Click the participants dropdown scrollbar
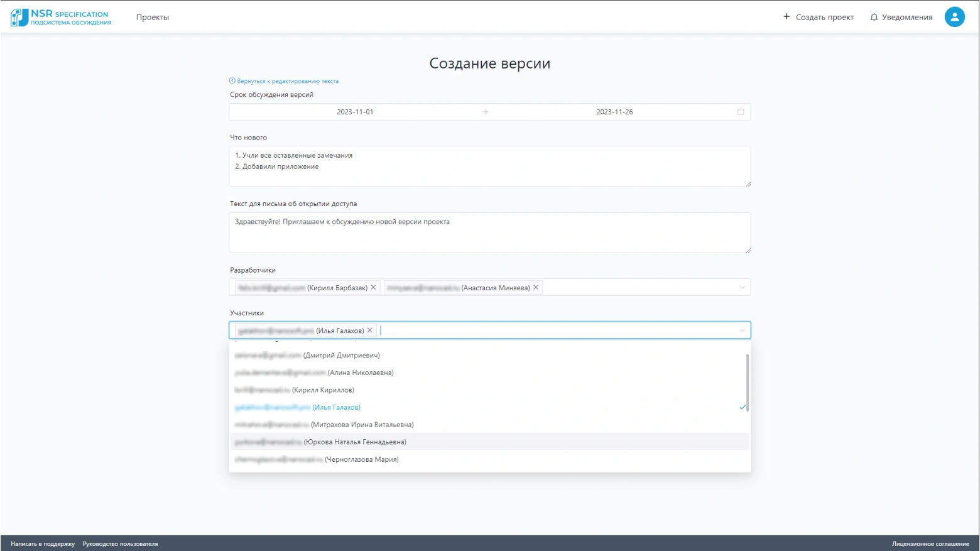 [747, 383]
